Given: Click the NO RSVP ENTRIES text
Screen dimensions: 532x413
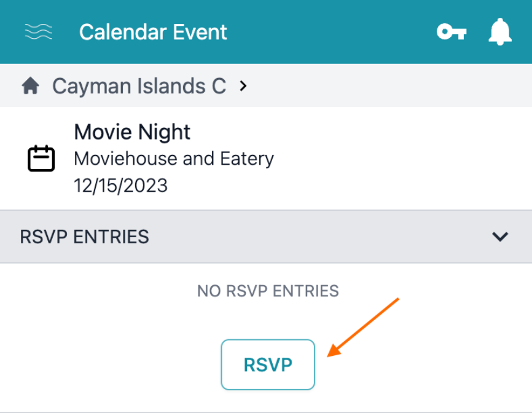Looking at the screenshot, I should (x=268, y=291).
